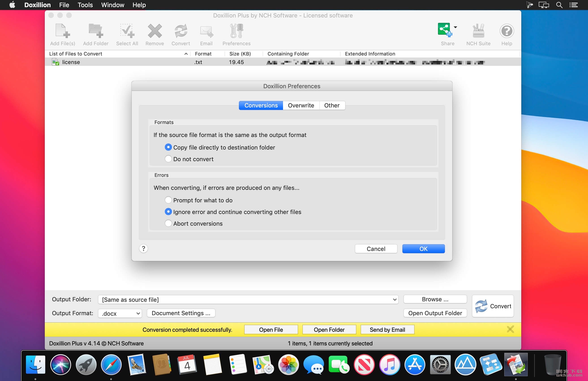Open Finder from the dock
The width and height of the screenshot is (588, 381).
(x=35, y=365)
